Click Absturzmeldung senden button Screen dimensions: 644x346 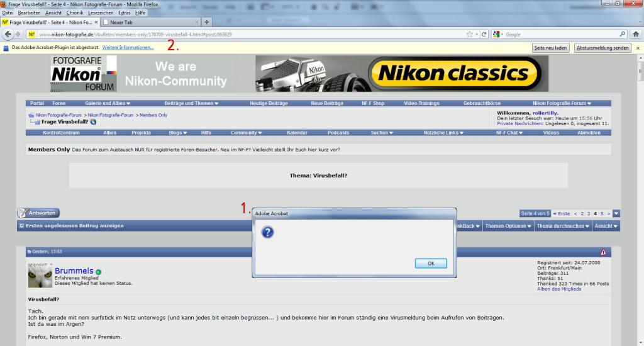(x=602, y=48)
